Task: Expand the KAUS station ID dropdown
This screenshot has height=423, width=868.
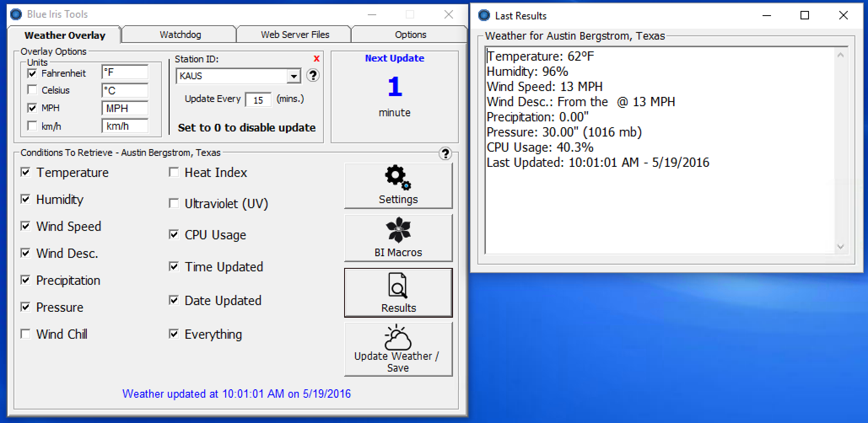Action: [x=294, y=76]
